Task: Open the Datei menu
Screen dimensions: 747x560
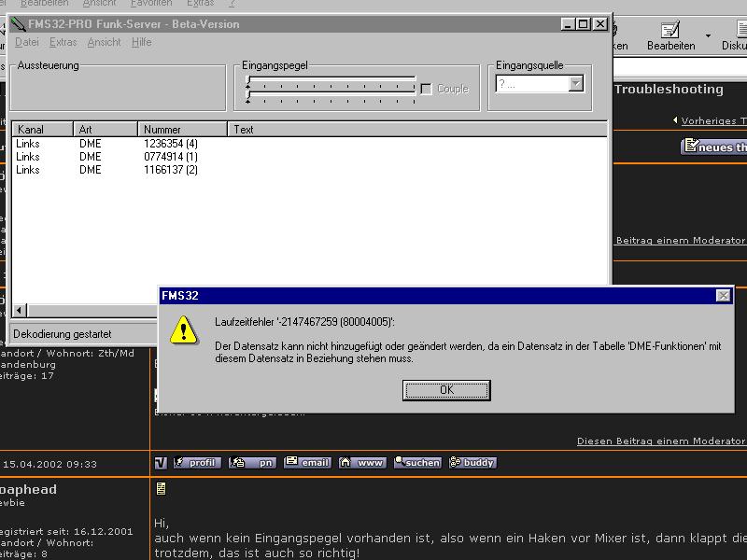Action: point(27,42)
